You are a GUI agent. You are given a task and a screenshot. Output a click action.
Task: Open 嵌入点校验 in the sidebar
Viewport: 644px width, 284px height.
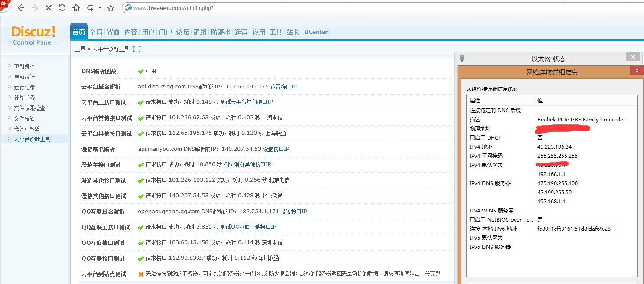[27, 129]
